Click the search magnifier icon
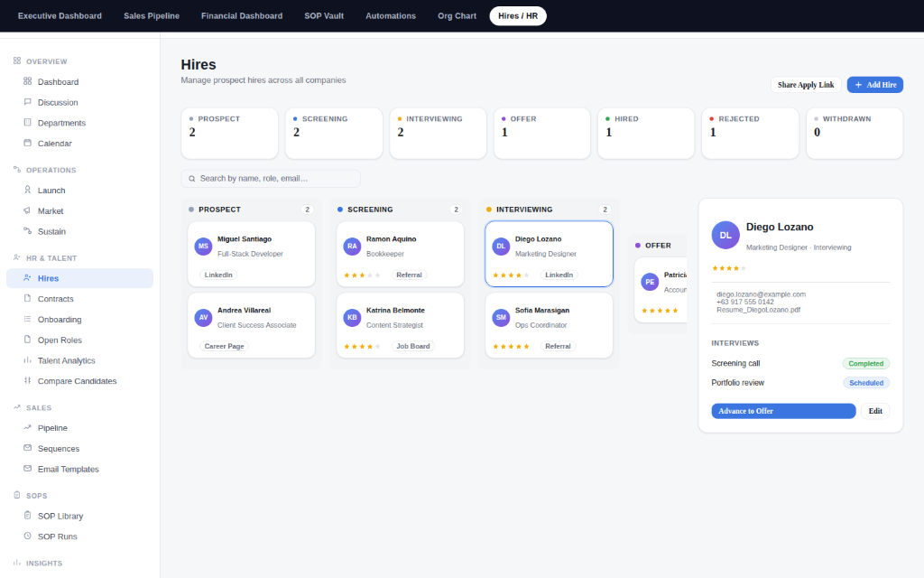The height and width of the screenshot is (578, 924). coord(192,179)
